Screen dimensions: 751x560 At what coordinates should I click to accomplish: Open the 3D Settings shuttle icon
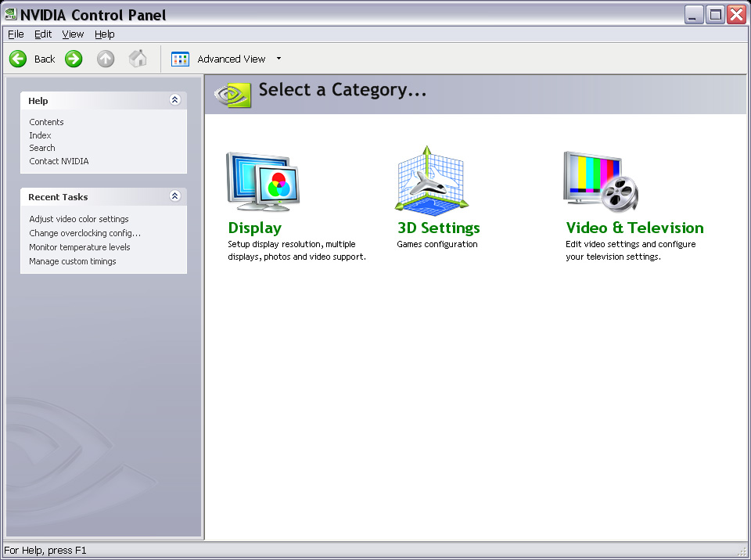tap(432, 180)
